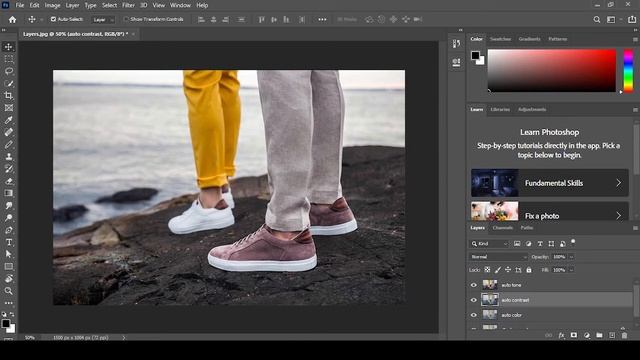Select the Pen tool

tap(8, 230)
